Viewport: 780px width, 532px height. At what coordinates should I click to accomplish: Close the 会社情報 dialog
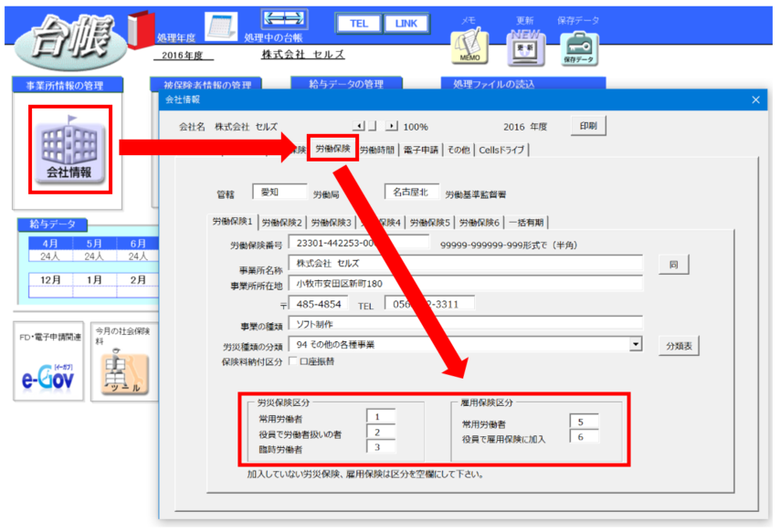click(755, 100)
